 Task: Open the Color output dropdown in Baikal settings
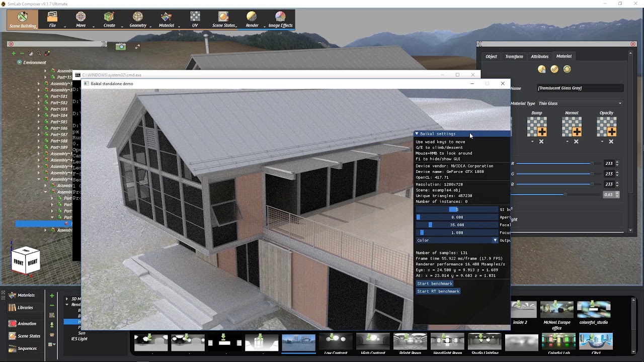tap(457, 240)
